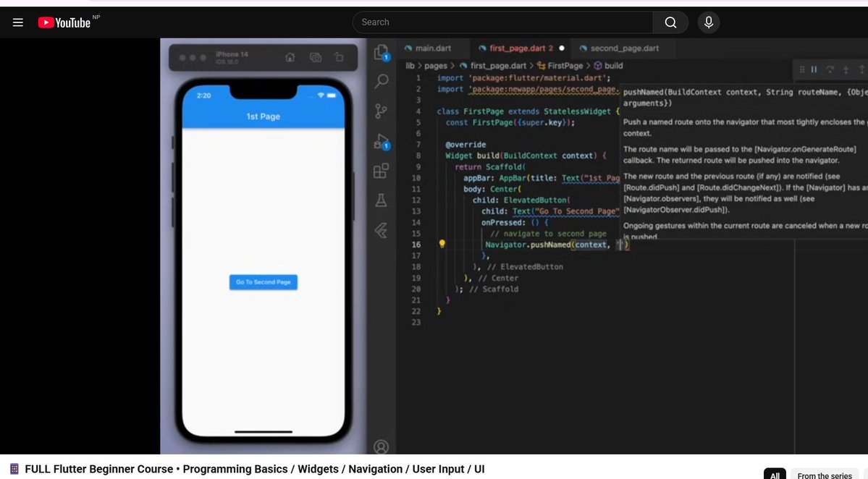This screenshot has width=868, height=479.
Task: Click the pushNamed signature in hover popup
Action: tap(745, 98)
